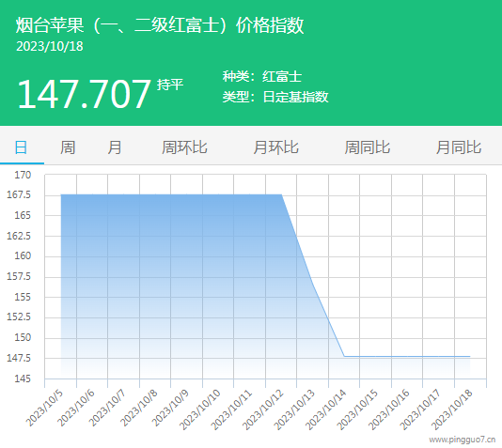Click the 147.5 y-axis label
This screenshot has width=502, height=448.
click(x=19, y=358)
